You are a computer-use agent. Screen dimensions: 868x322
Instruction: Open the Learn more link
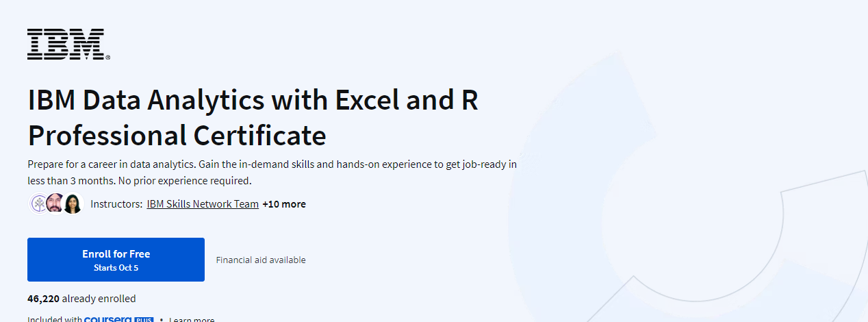[192, 320]
